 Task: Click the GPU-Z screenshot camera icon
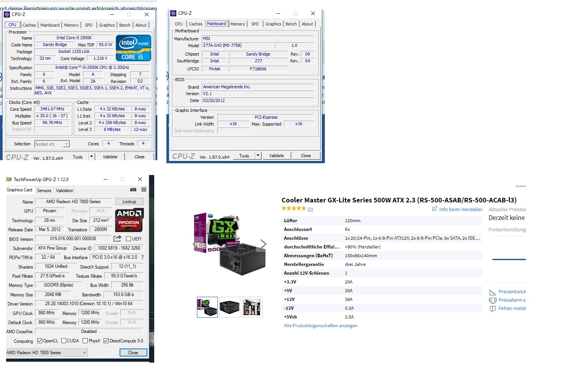pyautogui.click(x=133, y=189)
